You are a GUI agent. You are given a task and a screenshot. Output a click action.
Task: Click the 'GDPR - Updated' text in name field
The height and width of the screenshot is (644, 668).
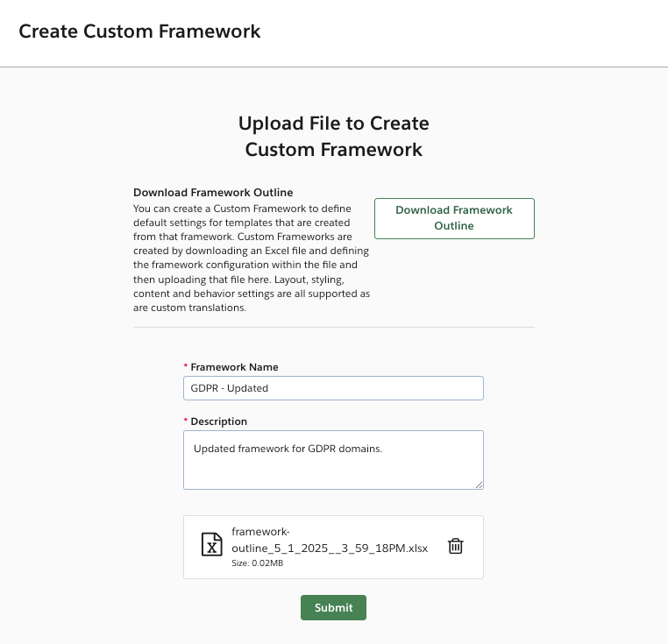230,388
